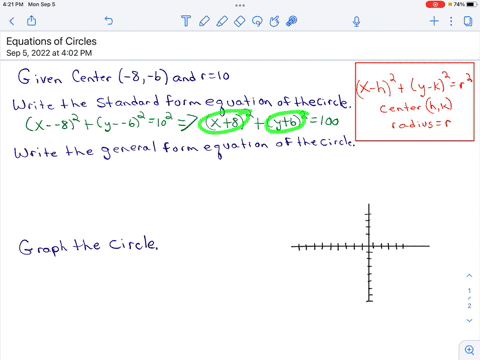The height and width of the screenshot is (360, 480).
Task: Tap the note date Sep 5, 2022
Action: click(x=49, y=53)
